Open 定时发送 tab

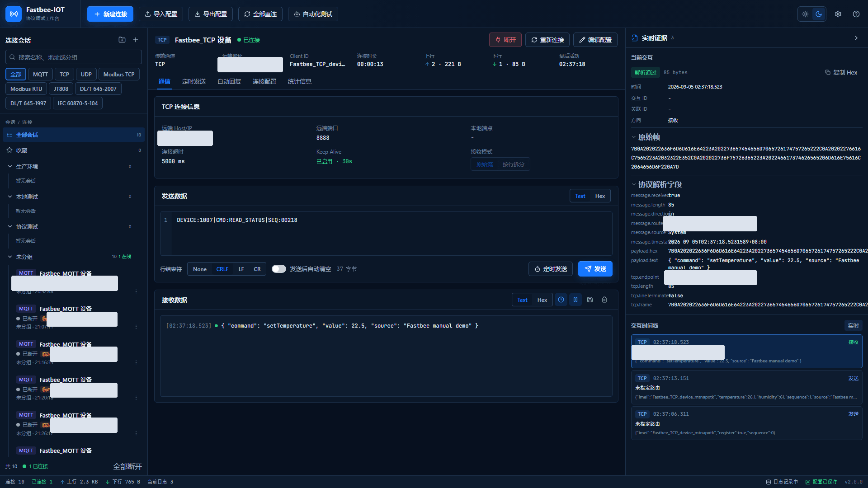[194, 81]
